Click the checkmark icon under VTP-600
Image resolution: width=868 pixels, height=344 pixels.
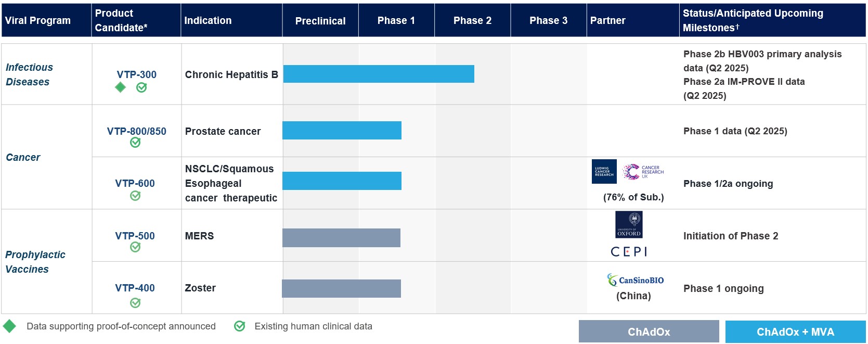click(x=135, y=196)
